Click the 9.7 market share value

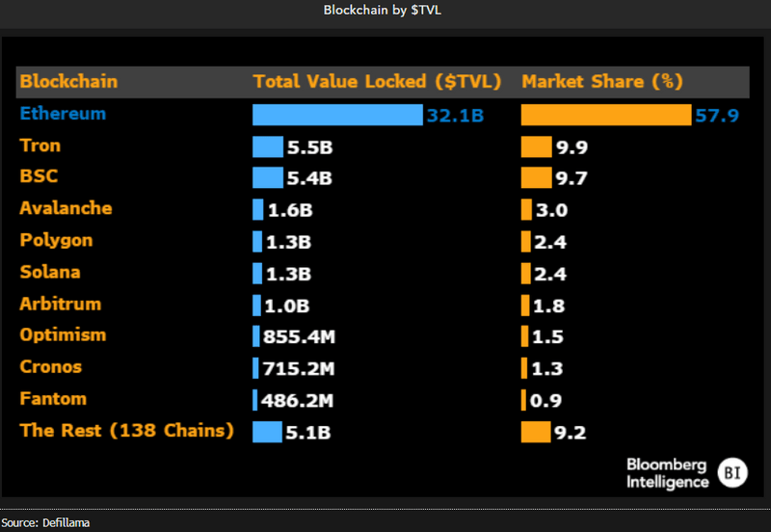(x=572, y=178)
